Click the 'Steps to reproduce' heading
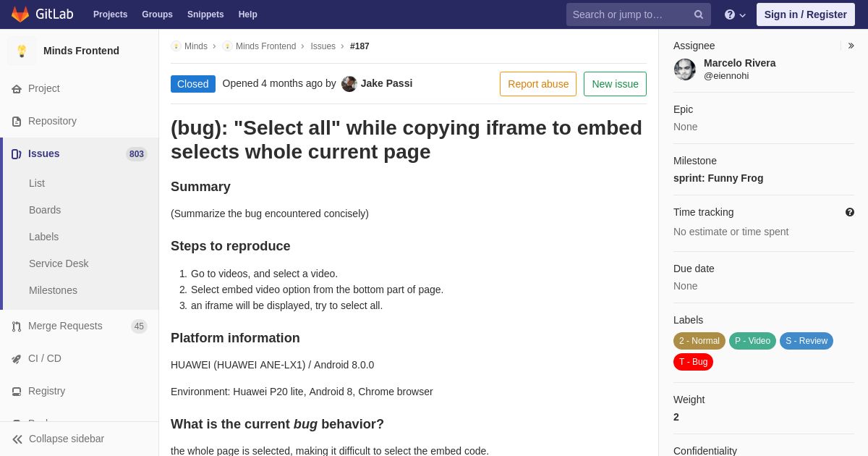 tap(231, 246)
